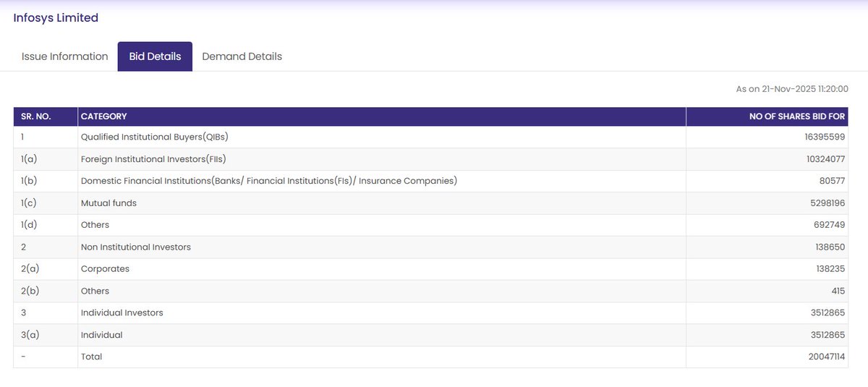Click the value 80577
868x387 pixels.
[831, 181]
